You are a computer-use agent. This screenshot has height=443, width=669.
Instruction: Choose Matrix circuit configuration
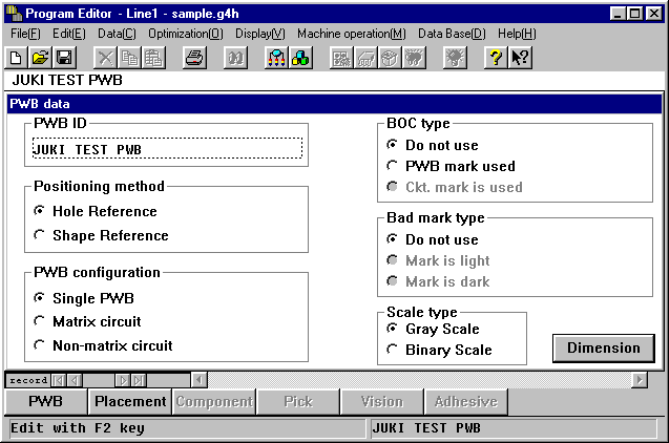pyautogui.click(x=87, y=321)
